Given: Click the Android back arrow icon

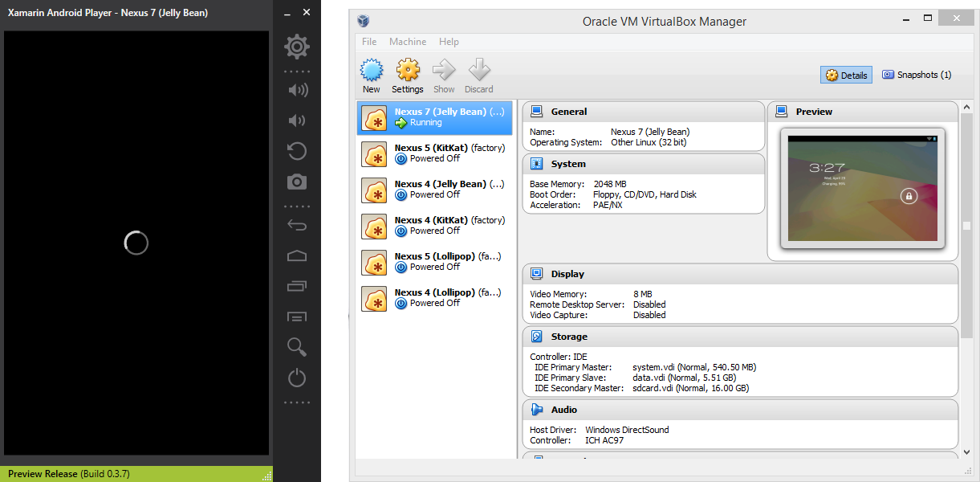Looking at the screenshot, I should tap(297, 226).
